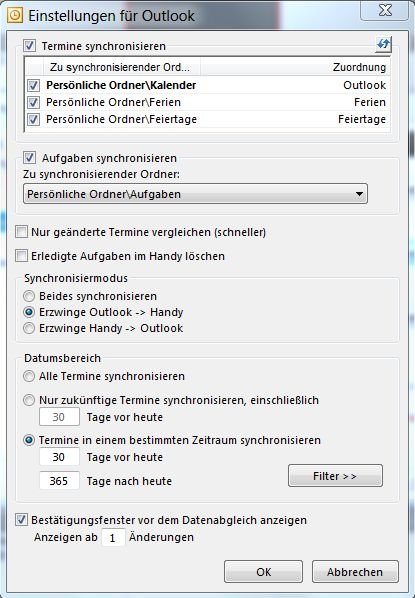The image size is (415, 598).
Task: Uncheck Persönliche Ordner\Ferien folder
Action: [34, 102]
